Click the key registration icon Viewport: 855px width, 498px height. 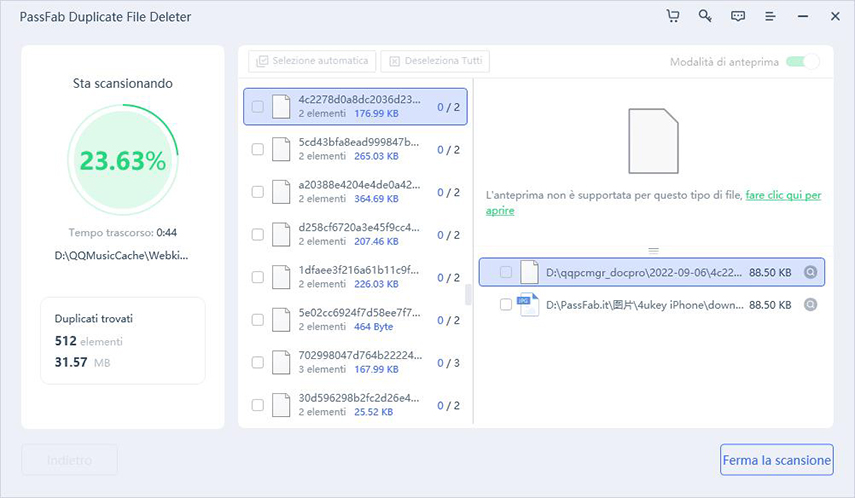coord(705,17)
